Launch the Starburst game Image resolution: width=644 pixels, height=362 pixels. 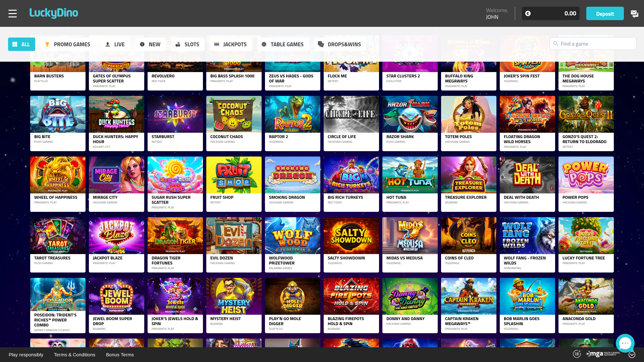coord(175,114)
